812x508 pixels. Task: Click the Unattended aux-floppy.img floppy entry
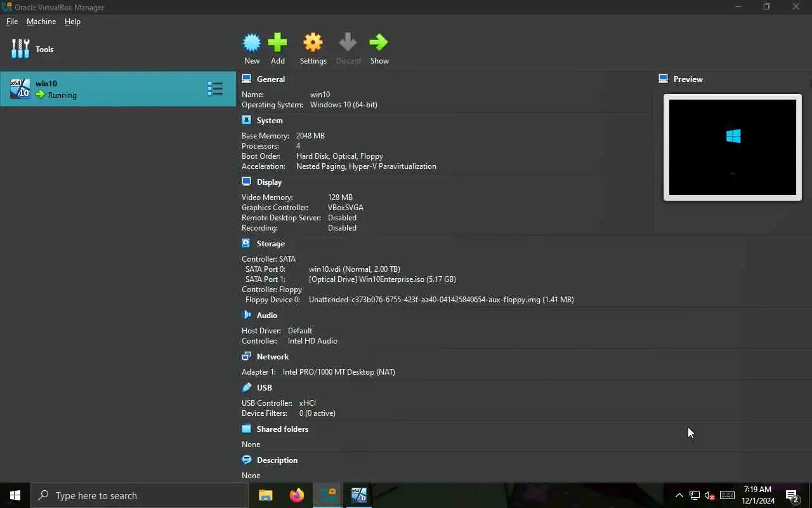442,300
